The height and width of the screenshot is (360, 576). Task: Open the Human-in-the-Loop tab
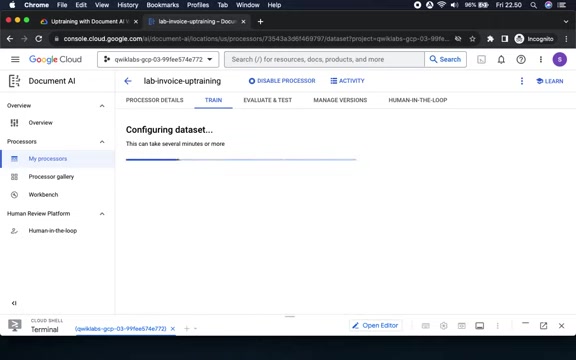point(418,100)
